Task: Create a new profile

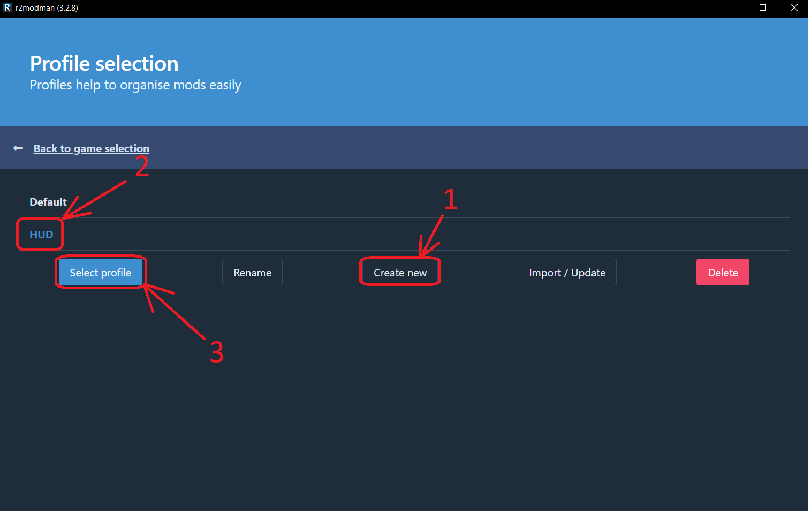Action: point(400,273)
